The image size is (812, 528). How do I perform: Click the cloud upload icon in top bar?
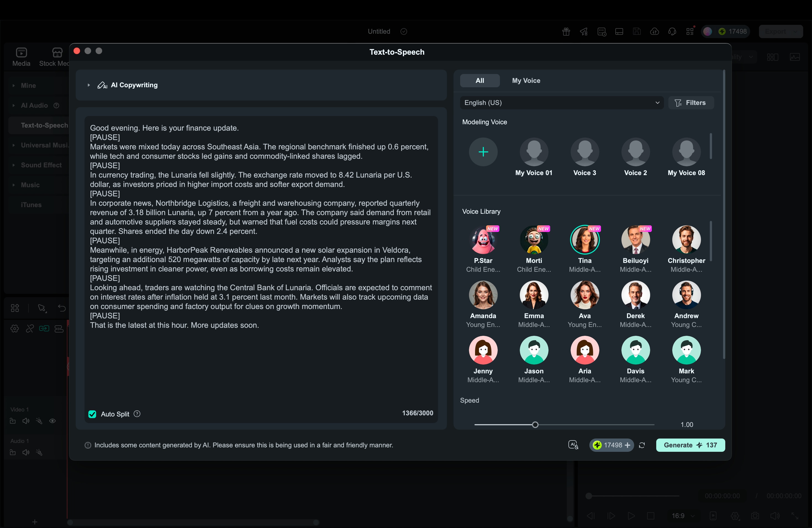[654, 31]
